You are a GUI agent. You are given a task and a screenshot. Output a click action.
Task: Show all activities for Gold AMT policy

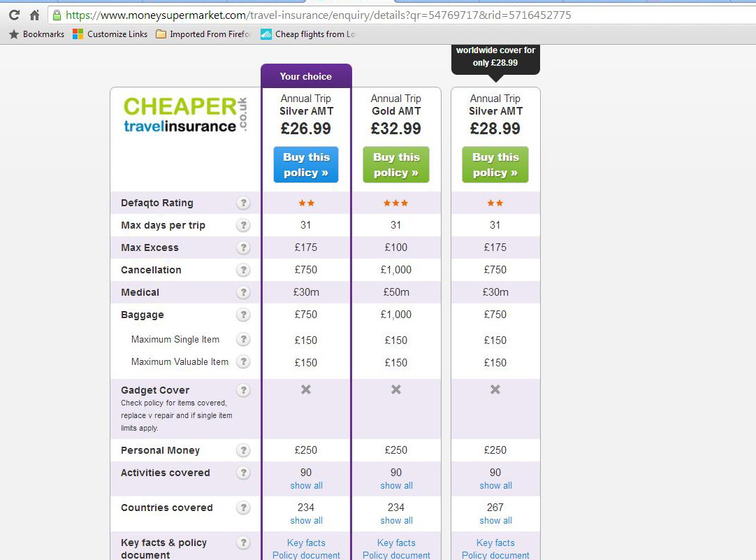(x=396, y=486)
